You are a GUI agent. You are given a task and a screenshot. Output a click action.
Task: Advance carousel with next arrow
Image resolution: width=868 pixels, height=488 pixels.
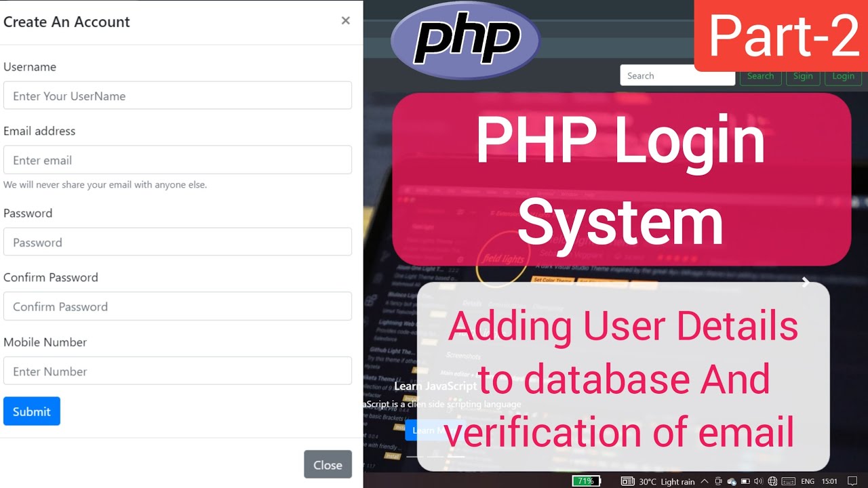click(806, 283)
